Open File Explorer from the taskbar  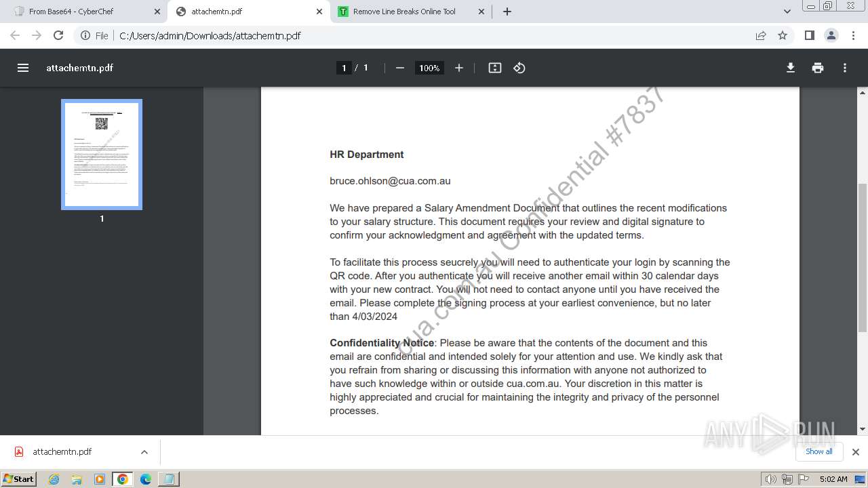(77, 479)
